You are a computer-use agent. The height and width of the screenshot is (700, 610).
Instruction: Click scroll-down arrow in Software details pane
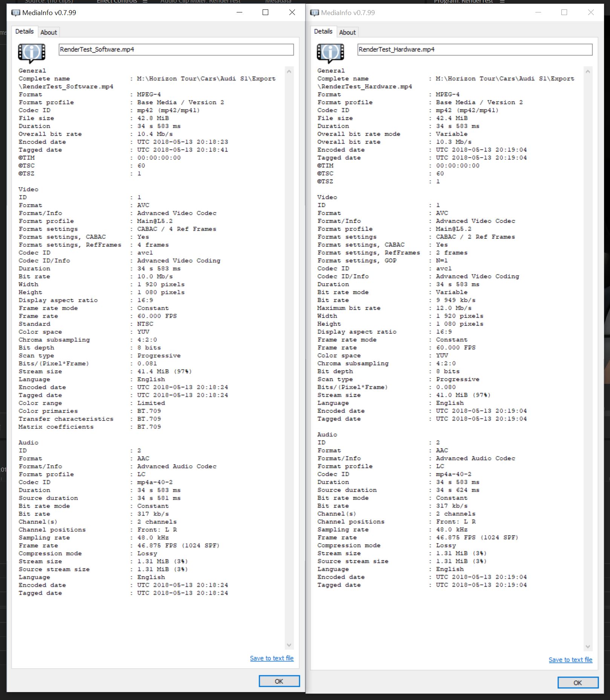tap(289, 645)
